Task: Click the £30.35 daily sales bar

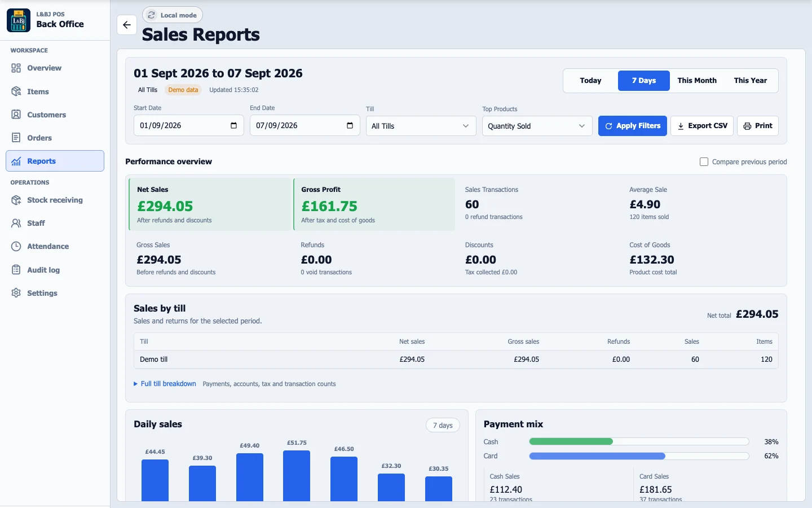Action: pyautogui.click(x=438, y=488)
